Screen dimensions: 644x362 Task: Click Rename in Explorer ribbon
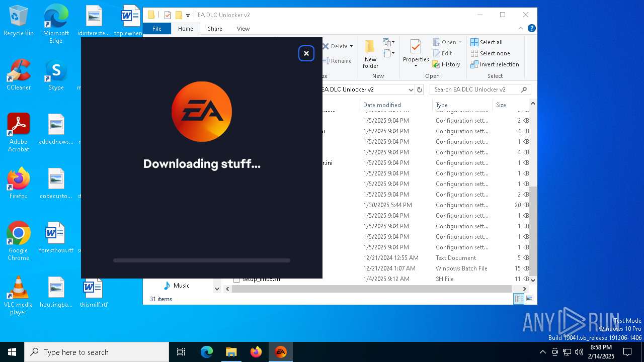point(337,61)
